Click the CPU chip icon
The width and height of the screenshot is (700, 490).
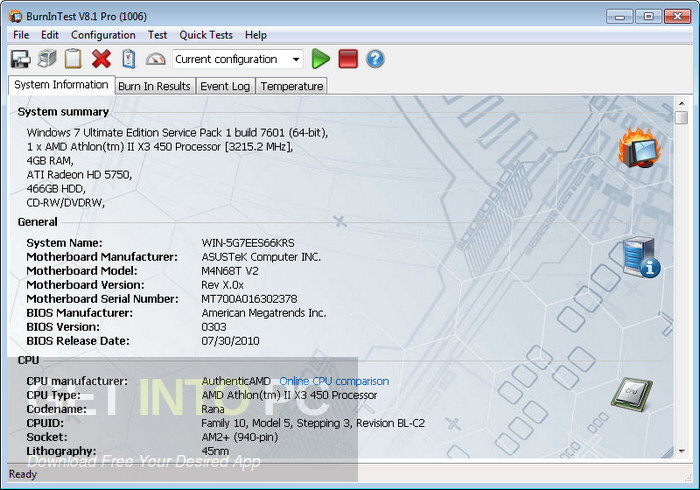click(631, 394)
